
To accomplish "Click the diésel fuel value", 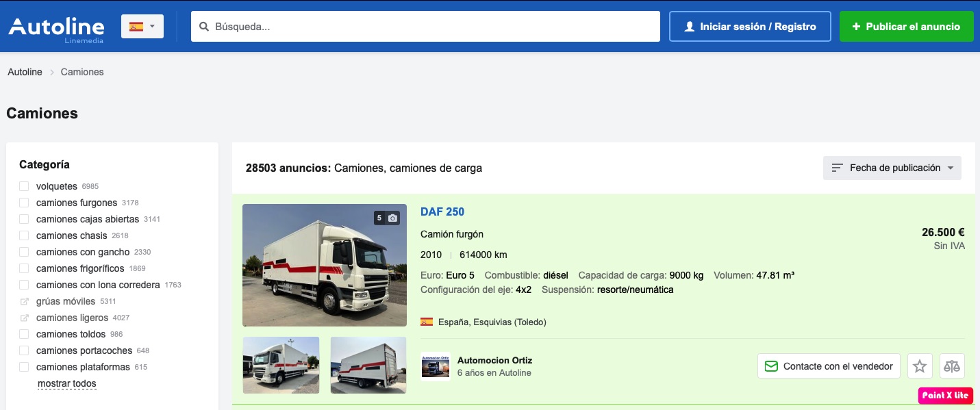I will [x=556, y=275].
